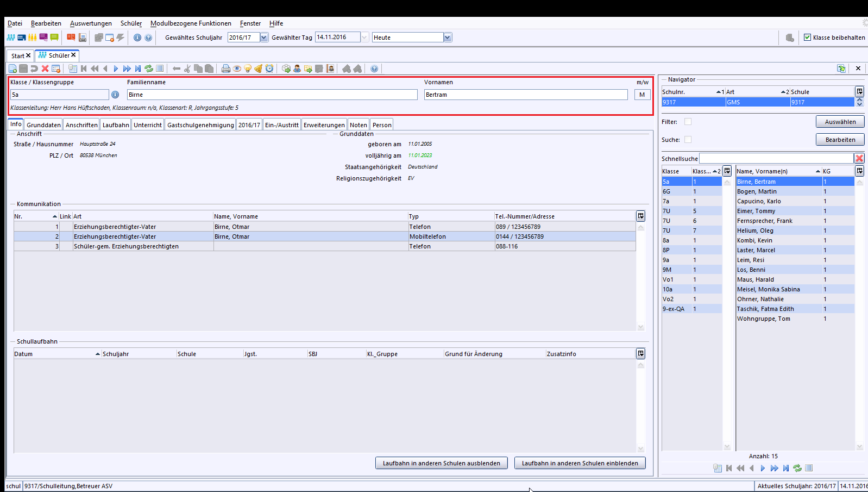Open column chooser for school navigator table
The height and width of the screenshot is (492, 868).
point(859,91)
